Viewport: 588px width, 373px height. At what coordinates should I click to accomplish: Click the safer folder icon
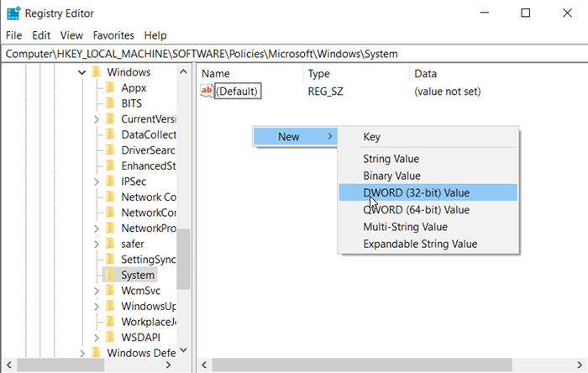click(x=111, y=244)
